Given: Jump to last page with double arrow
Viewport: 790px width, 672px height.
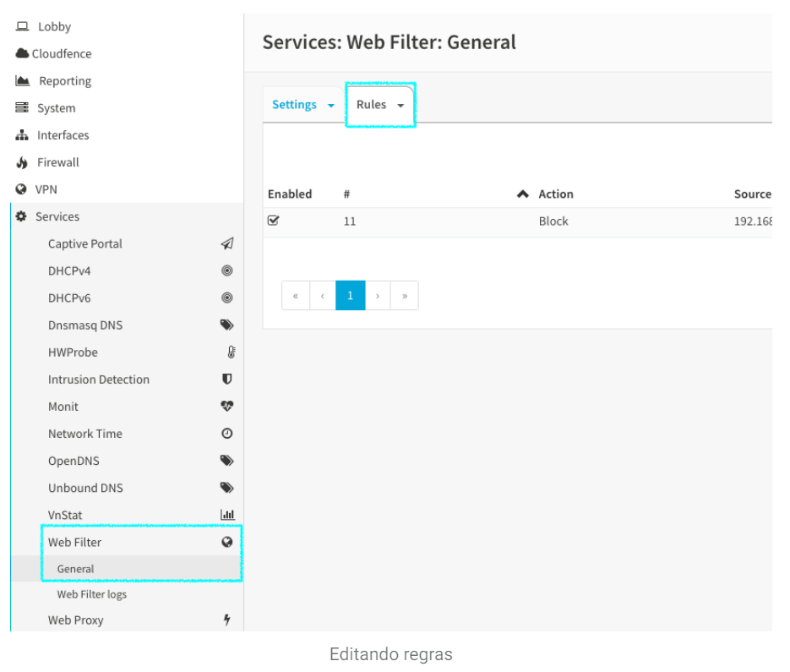Looking at the screenshot, I should coord(405,295).
